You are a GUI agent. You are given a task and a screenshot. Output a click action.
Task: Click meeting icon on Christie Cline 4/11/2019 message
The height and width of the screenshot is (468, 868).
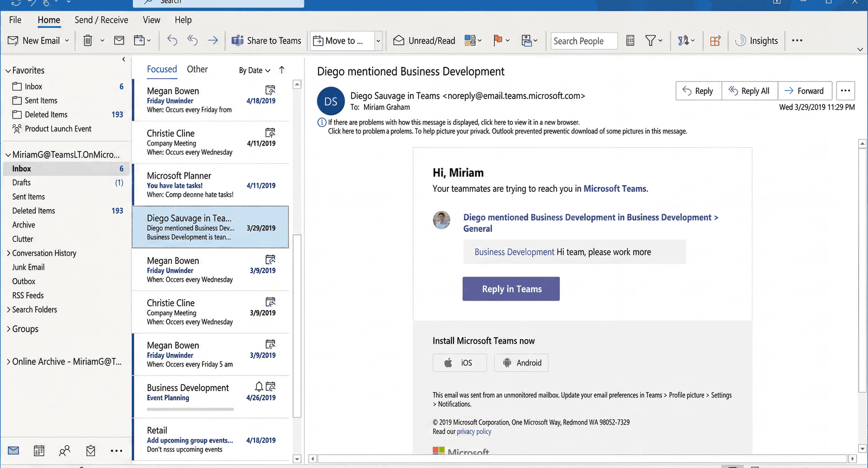click(270, 132)
